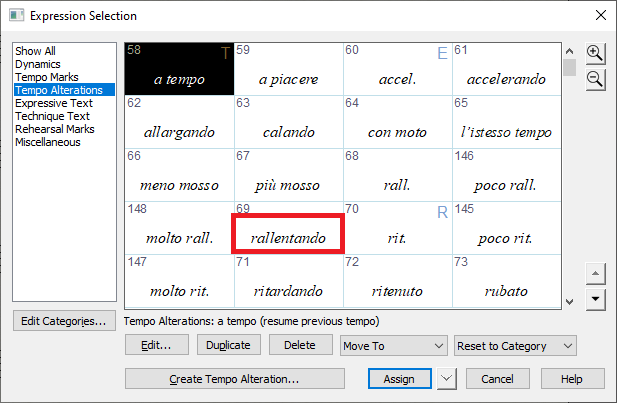Viewport: 617px width, 403px height.
Task: Select the Show All category
Action: point(35,51)
